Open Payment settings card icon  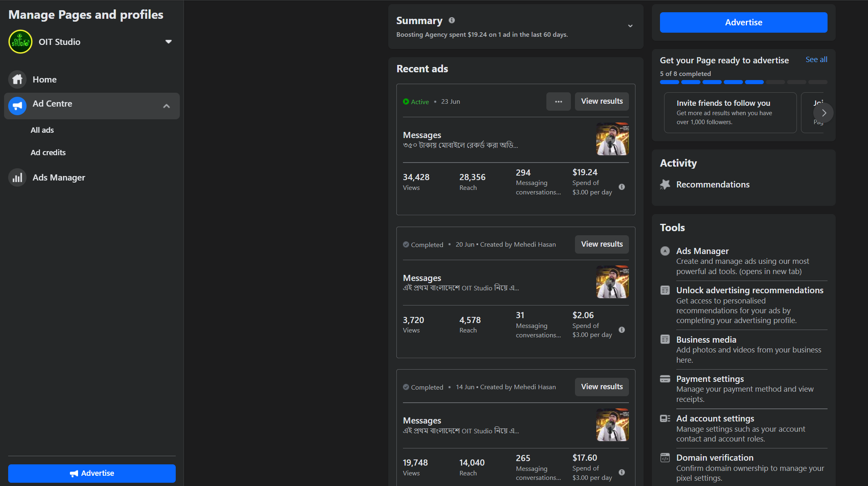(665, 379)
